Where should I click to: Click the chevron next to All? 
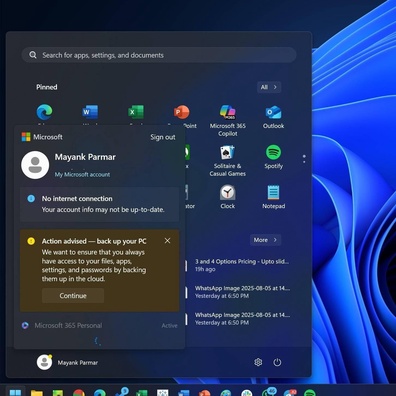(275, 87)
